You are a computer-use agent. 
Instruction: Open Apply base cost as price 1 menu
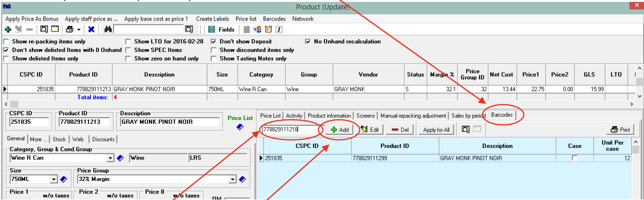156,19
